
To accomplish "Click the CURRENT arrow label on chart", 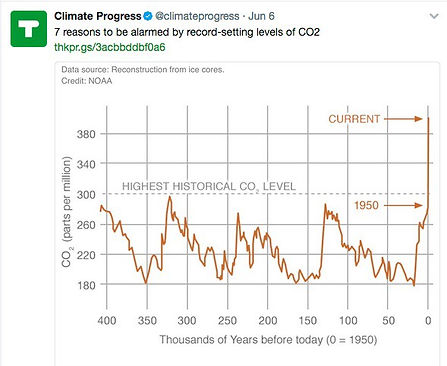I will [x=375, y=119].
